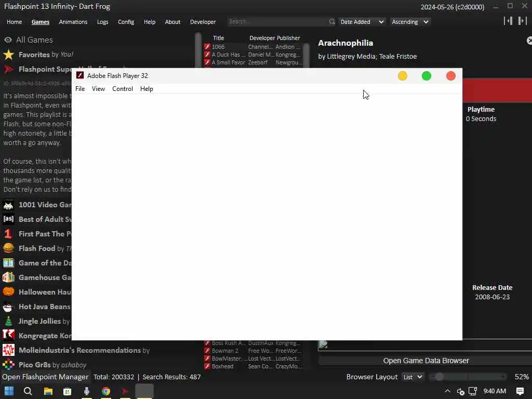Viewport: 532px width, 399px height.
Task: Select Boxhead game row
Action: 253,366
